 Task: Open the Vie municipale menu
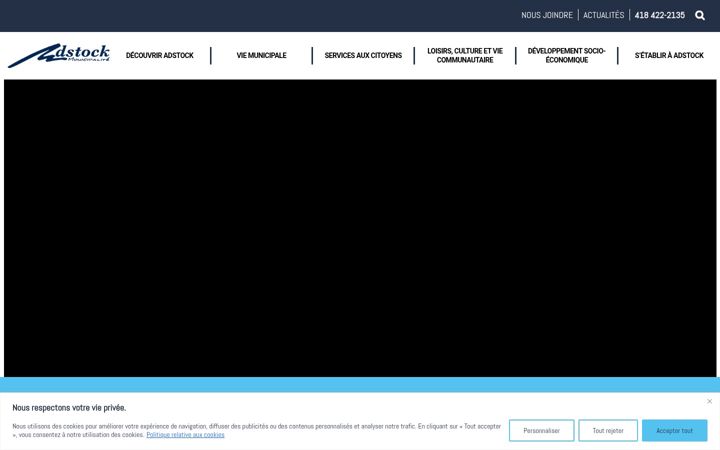point(261,56)
